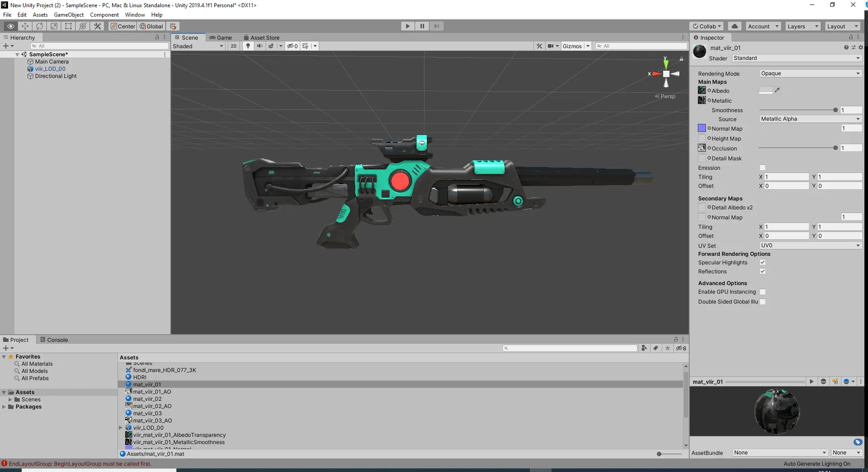Toggle the grid snapping icon
Screen dimensions: 868x472
[173, 26]
